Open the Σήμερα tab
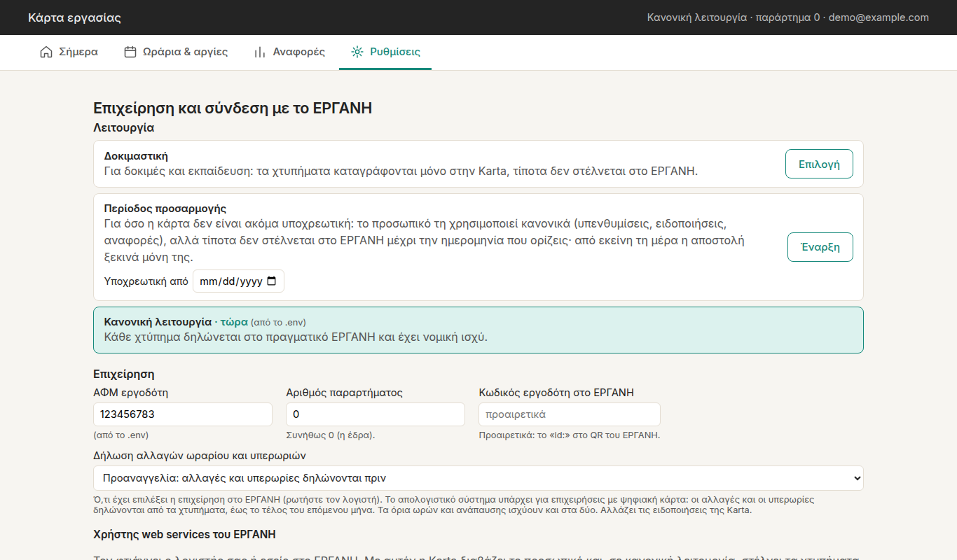 pyautogui.click(x=69, y=52)
